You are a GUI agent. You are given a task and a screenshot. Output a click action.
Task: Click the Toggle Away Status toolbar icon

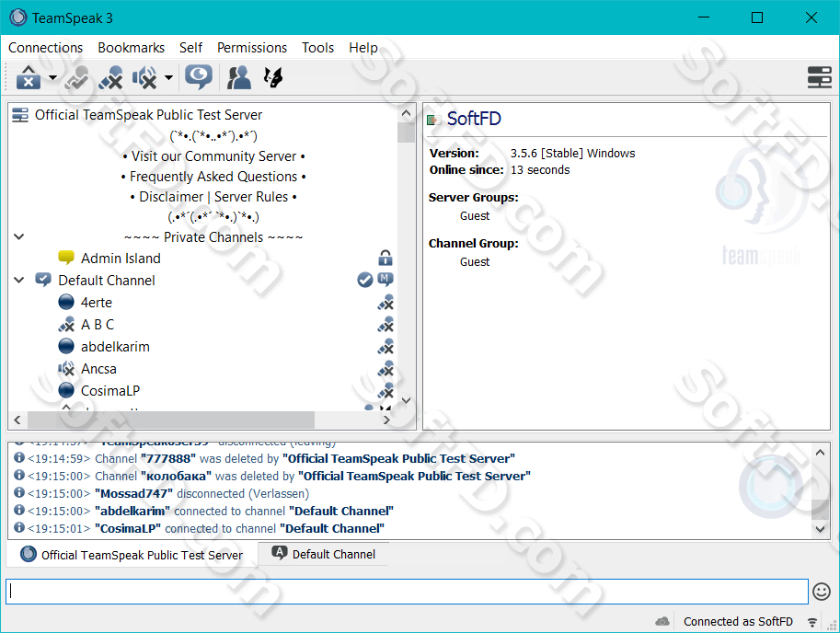[76, 77]
